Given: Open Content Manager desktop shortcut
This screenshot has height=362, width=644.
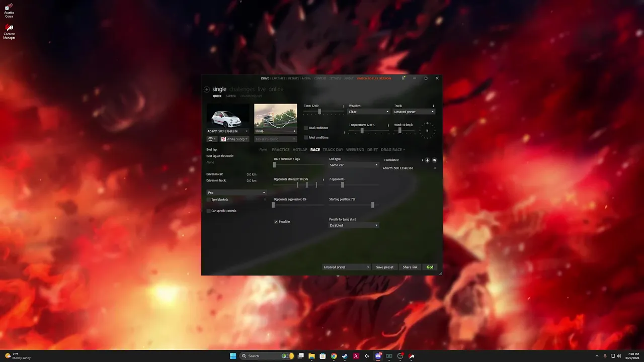Looking at the screenshot, I should (9, 32).
